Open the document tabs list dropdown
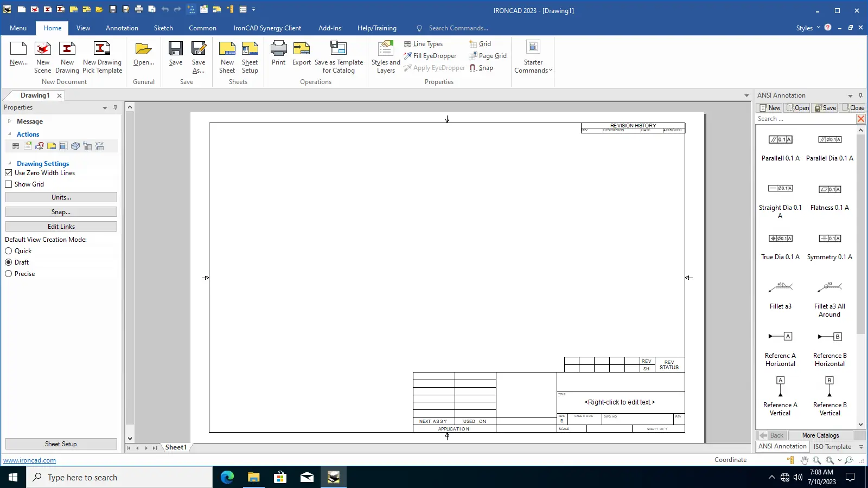Image resolution: width=868 pixels, height=488 pixels. [x=746, y=96]
